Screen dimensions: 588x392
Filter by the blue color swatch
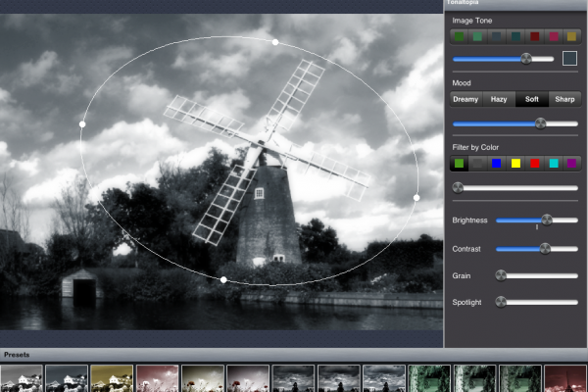[x=497, y=164]
